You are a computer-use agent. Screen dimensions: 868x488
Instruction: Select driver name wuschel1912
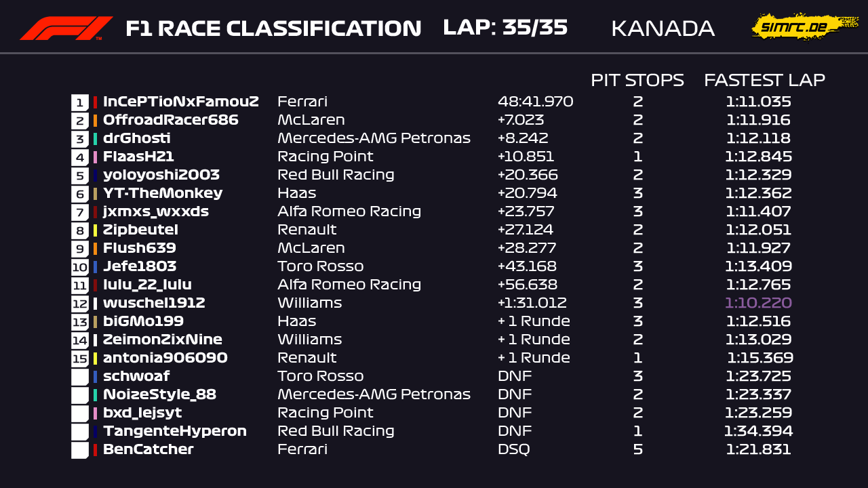pos(154,303)
